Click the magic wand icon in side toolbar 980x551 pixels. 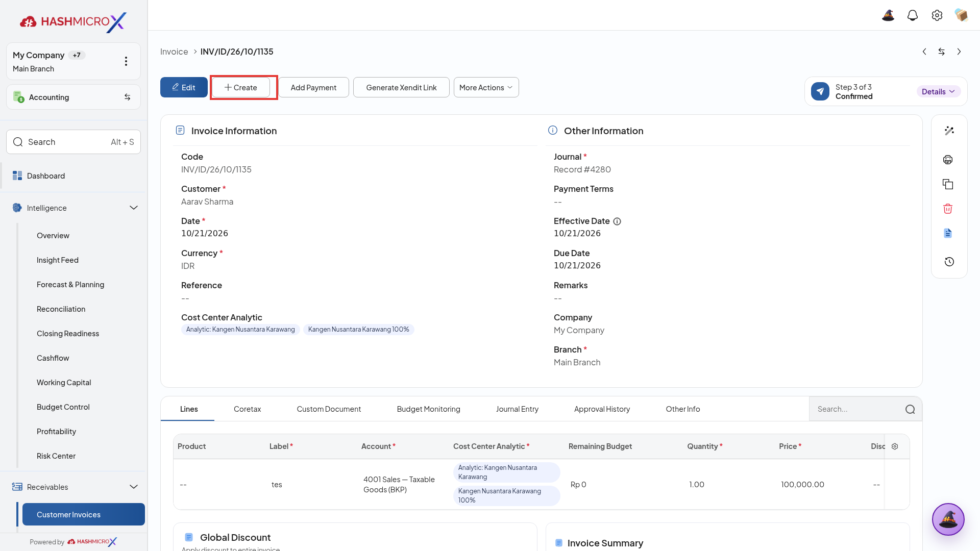click(x=949, y=131)
